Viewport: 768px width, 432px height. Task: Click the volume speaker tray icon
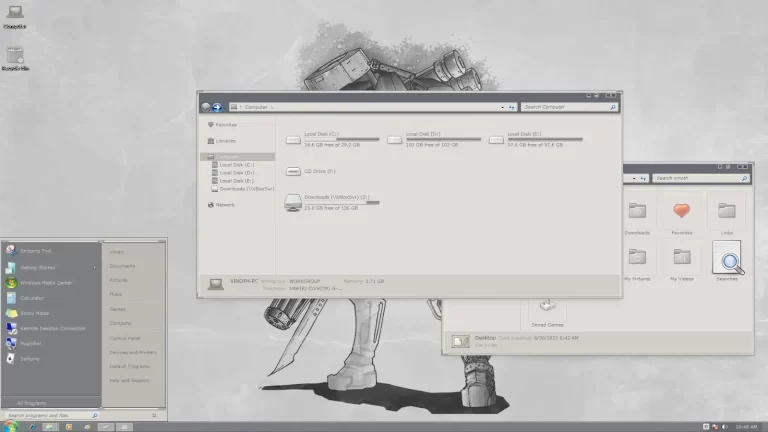tap(724, 427)
